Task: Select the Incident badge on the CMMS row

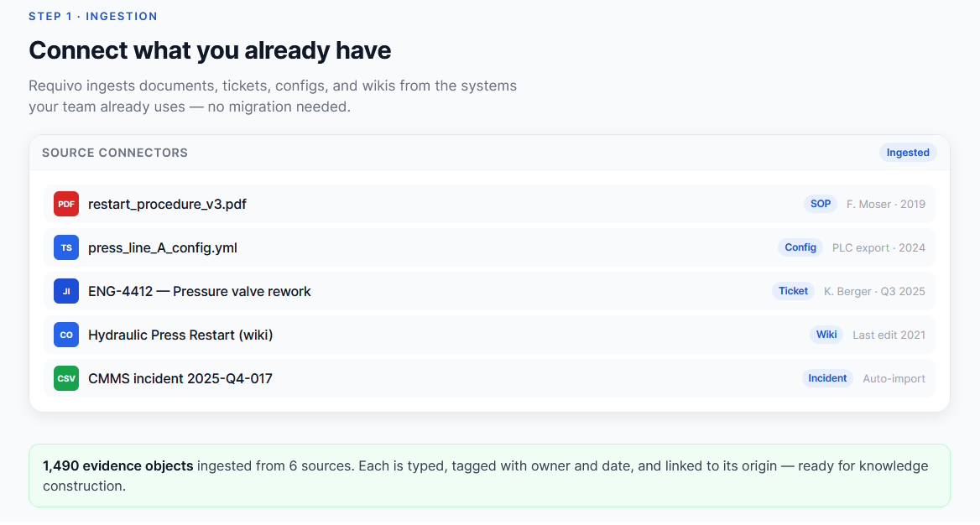Action: point(827,378)
